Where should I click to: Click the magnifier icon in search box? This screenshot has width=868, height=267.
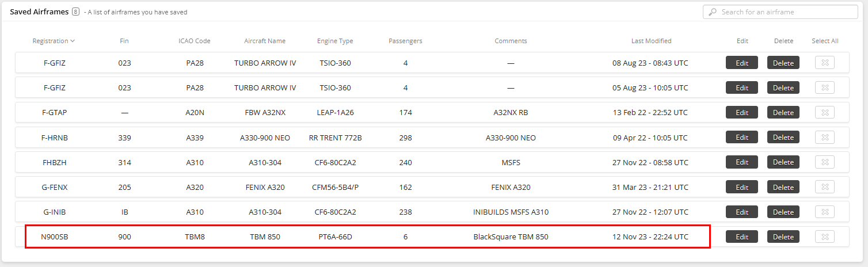[x=713, y=12]
